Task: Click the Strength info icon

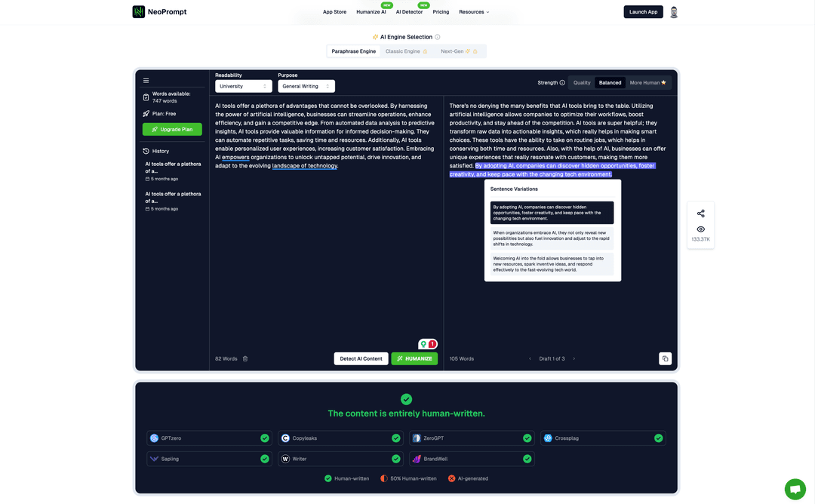Action: click(x=562, y=83)
